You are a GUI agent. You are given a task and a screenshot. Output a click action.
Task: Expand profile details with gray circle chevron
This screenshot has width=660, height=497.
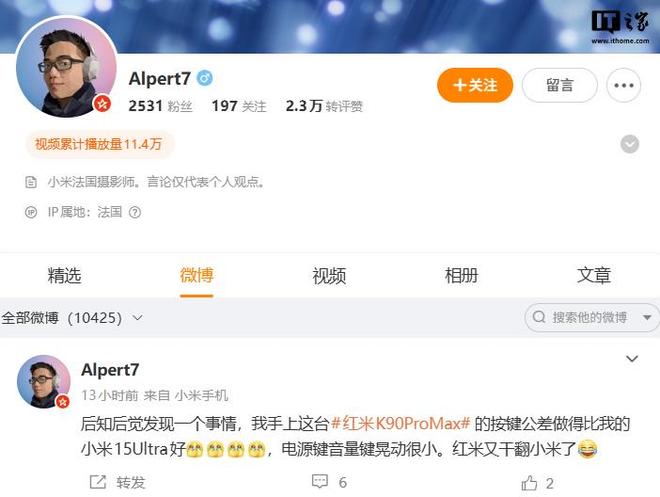pos(630,144)
